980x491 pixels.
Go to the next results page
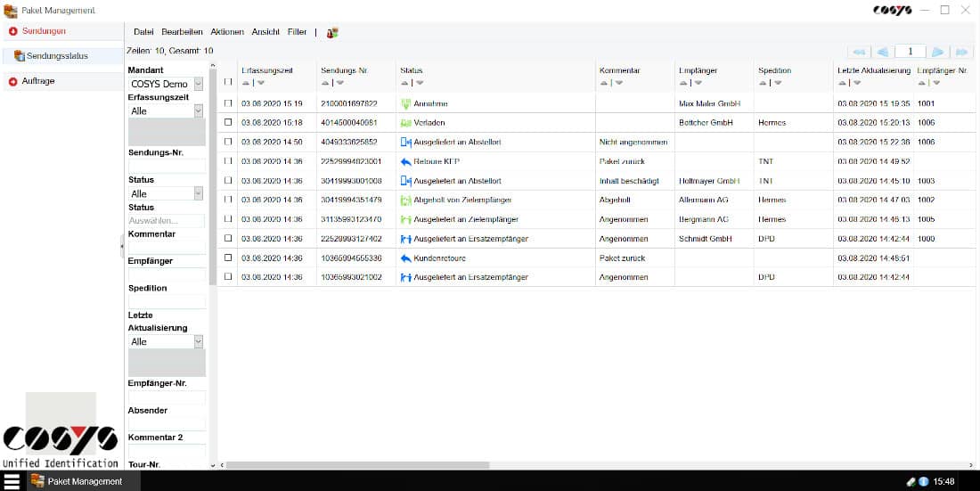coord(937,52)
